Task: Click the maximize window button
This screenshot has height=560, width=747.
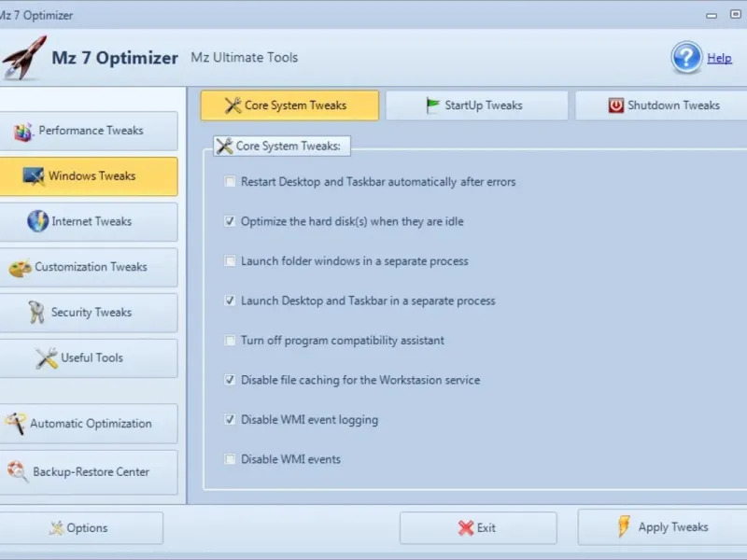Action: click(x=736, y=14)
